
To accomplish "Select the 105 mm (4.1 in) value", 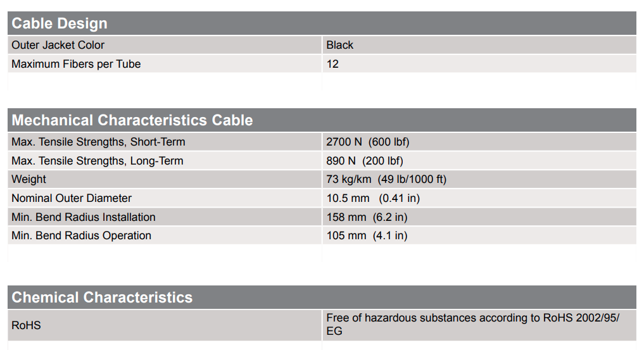I will click(x=367, y=235).
